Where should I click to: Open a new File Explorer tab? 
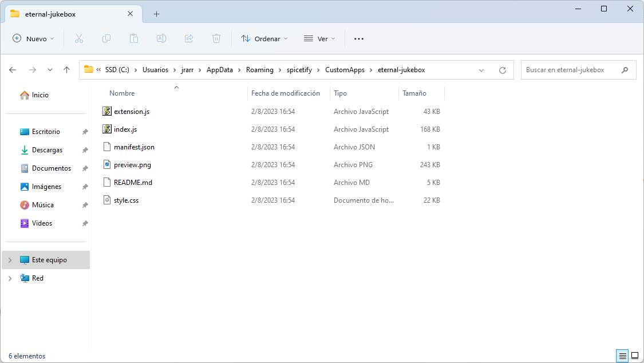156,14
